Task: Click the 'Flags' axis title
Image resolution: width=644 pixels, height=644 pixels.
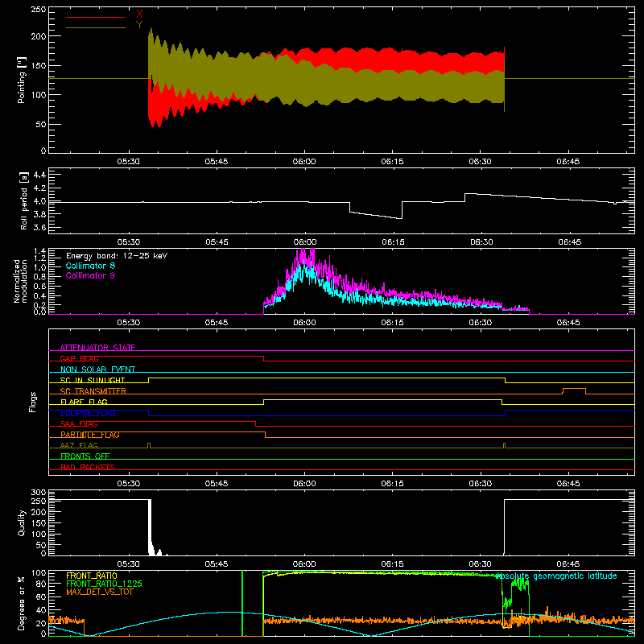Action: tap(33, 402)
